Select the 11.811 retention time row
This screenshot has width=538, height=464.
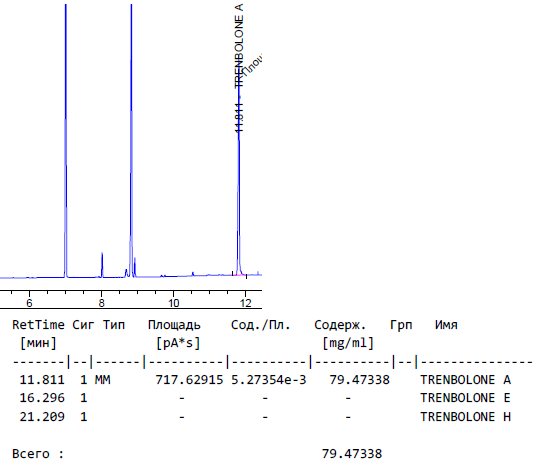click(265, 380)
